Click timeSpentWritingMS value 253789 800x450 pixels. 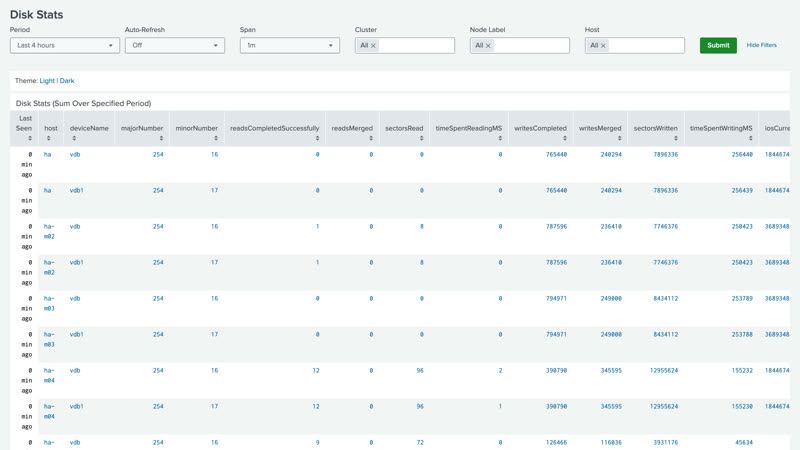[x=742, y=298]
